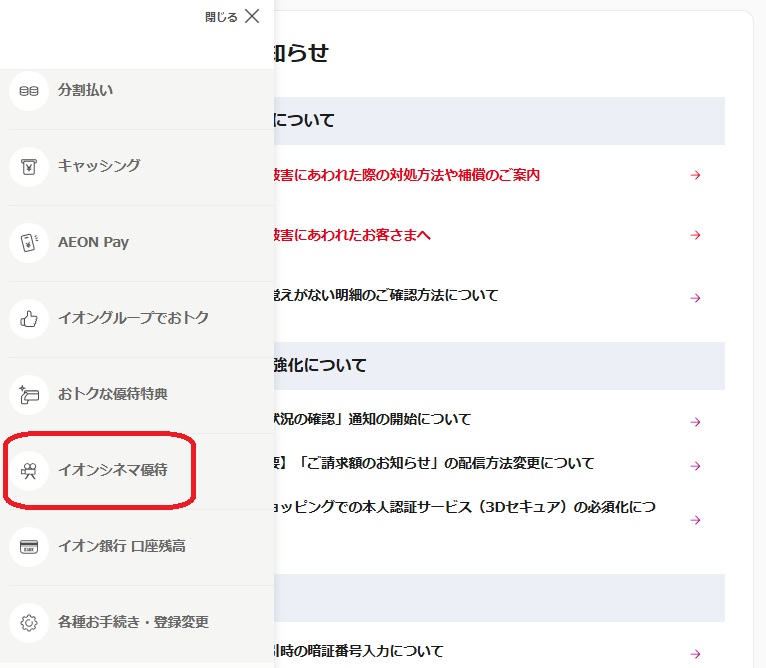Select the AEON Pay menu entry
The width and height of the screenshot is (766, 668).
click(93, 242)
